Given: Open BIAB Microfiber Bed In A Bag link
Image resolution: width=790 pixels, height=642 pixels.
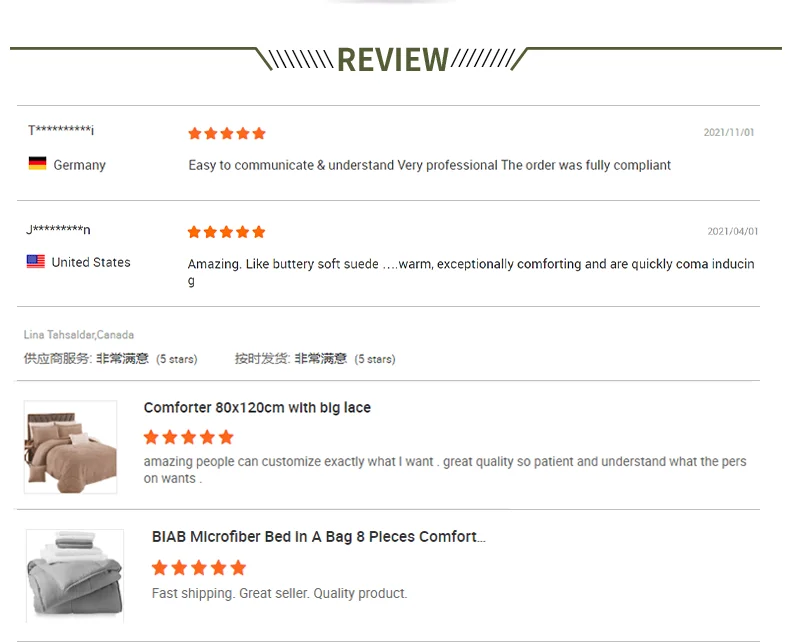Looking at the screenshot, I should pos(318,537).
